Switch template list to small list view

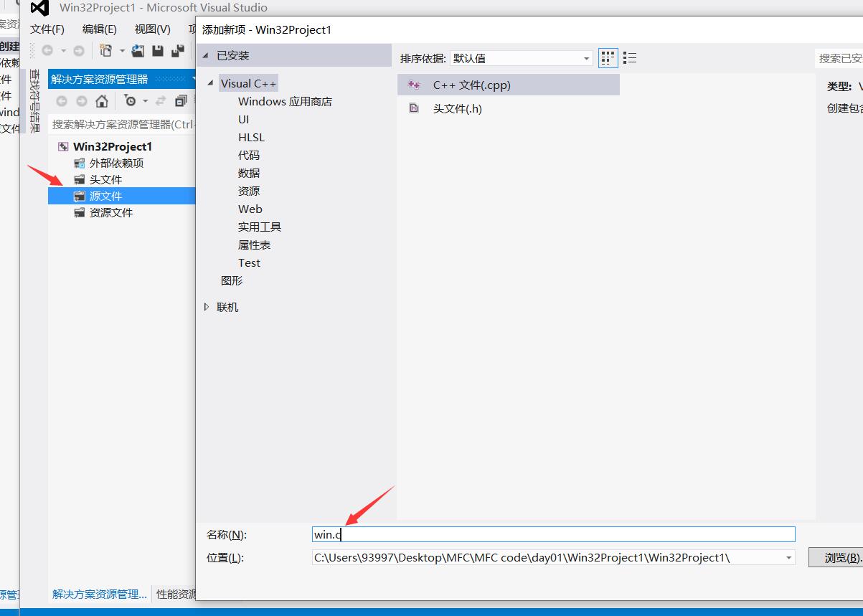631,57
